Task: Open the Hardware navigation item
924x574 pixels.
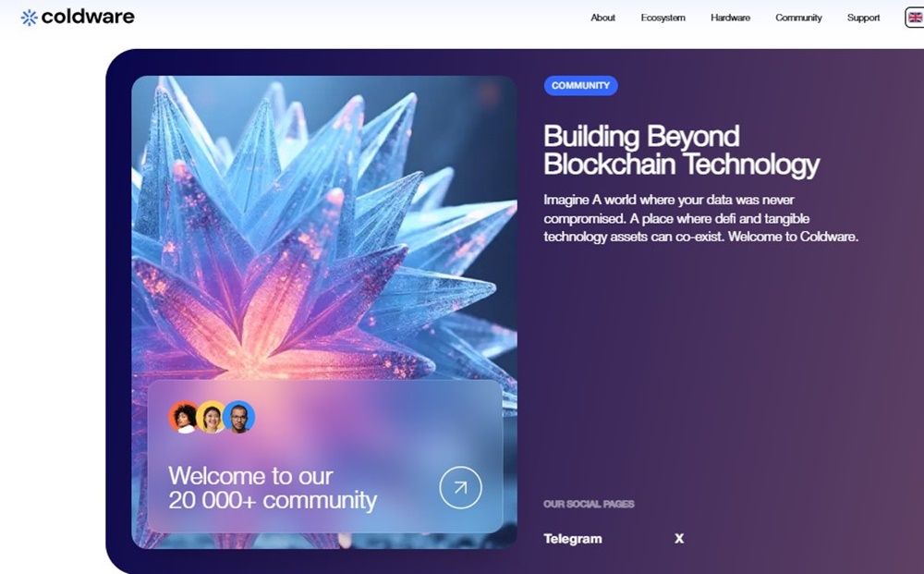Action: pyautogui.click(x=730, y=18)
